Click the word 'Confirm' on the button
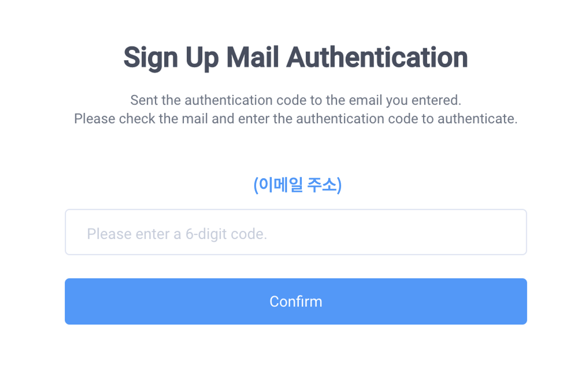Screen dimensions: 588x372 point(296,302)
